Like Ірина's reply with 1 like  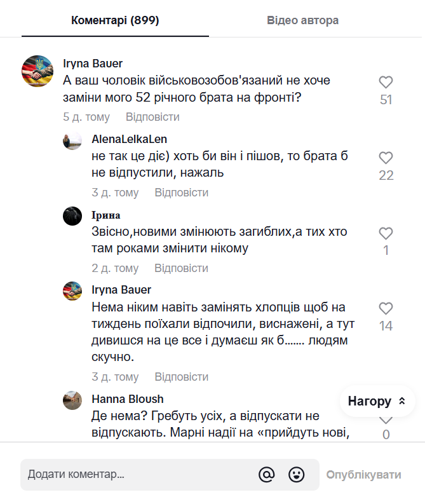[386, 233]
